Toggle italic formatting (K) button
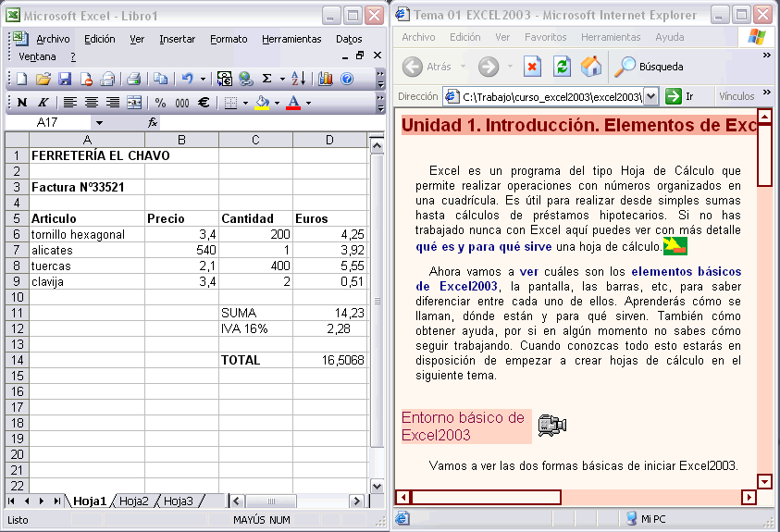Screen dimensions: 780x532 43,103
